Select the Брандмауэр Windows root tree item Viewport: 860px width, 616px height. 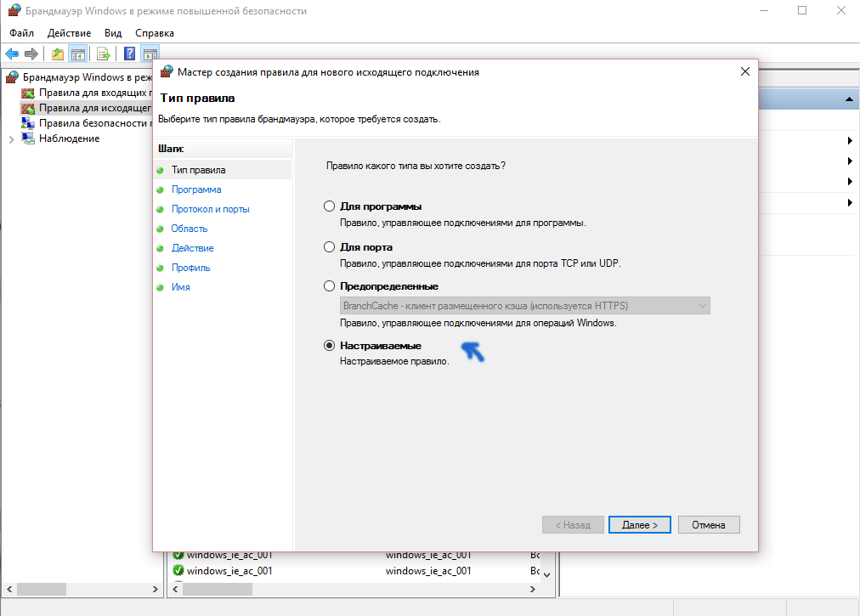[87, 77]
